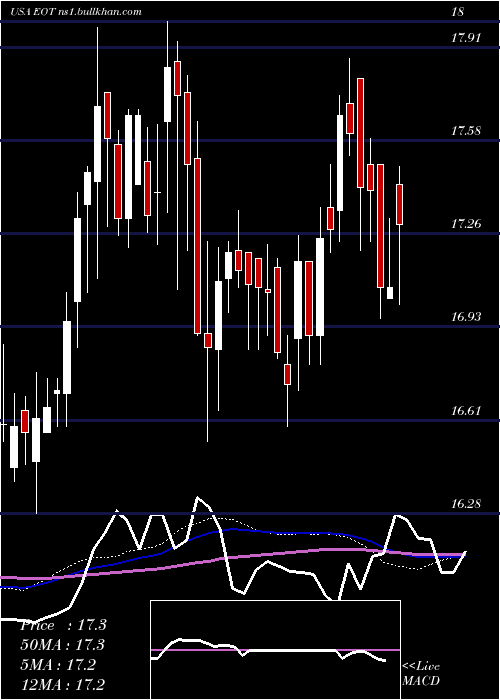Click the 'Price : 17.3' readout
The width and height of the screenshot is (500, 700).
pyautogui.click(x=63, y=625)
